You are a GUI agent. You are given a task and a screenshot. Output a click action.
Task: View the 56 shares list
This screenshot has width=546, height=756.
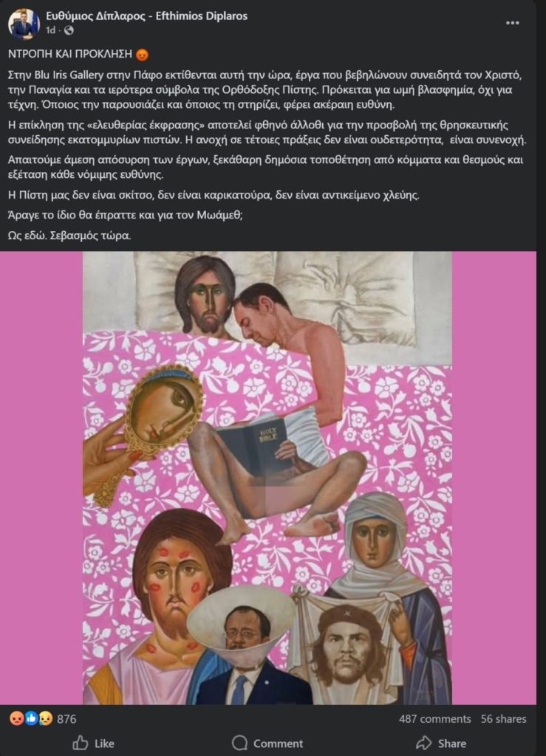point(503,719)
